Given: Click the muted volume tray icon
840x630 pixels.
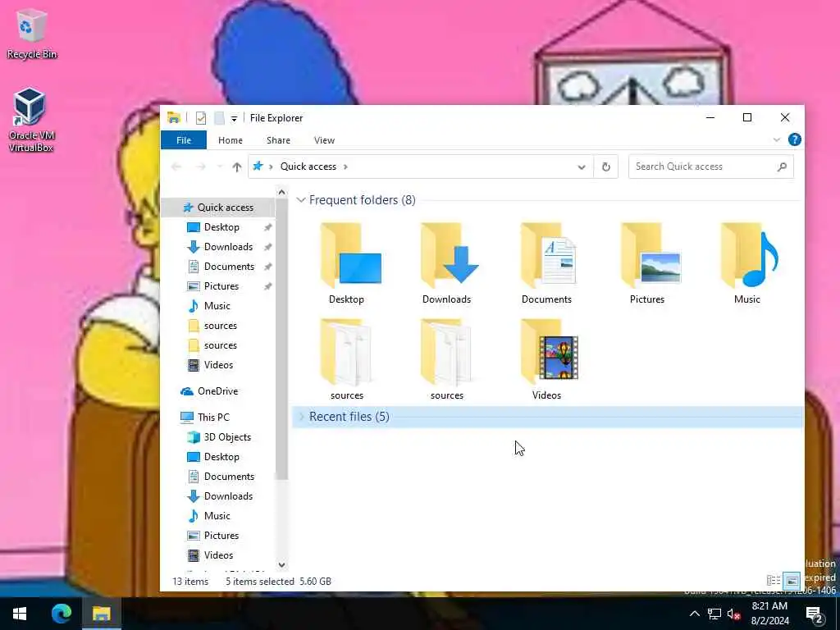Looking at the screenshot, I should 733,614.
